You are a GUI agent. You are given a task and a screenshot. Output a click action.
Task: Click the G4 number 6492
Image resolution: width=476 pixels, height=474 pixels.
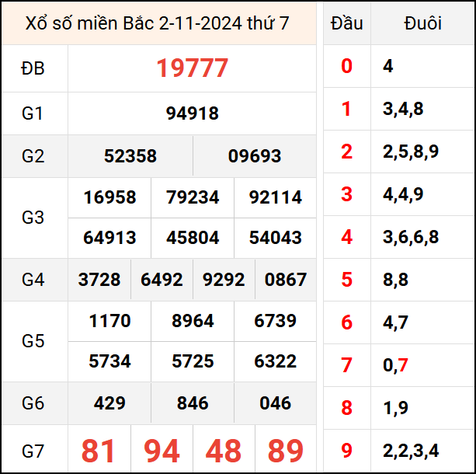click(x=162, y=280)
